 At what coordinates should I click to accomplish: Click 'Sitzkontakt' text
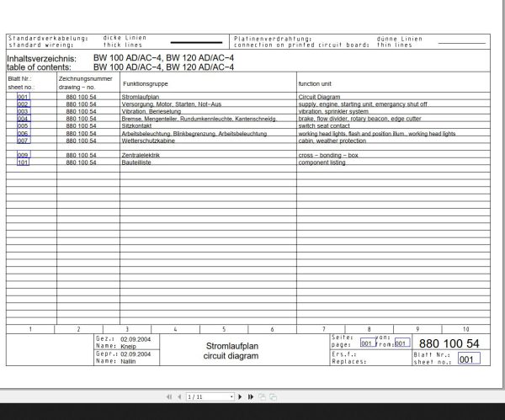point(136,125)
